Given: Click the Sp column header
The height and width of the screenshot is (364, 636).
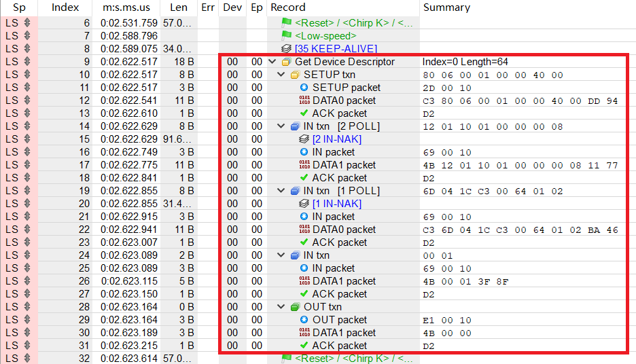Looking at the screenshot, I should [x=19, y=7].
